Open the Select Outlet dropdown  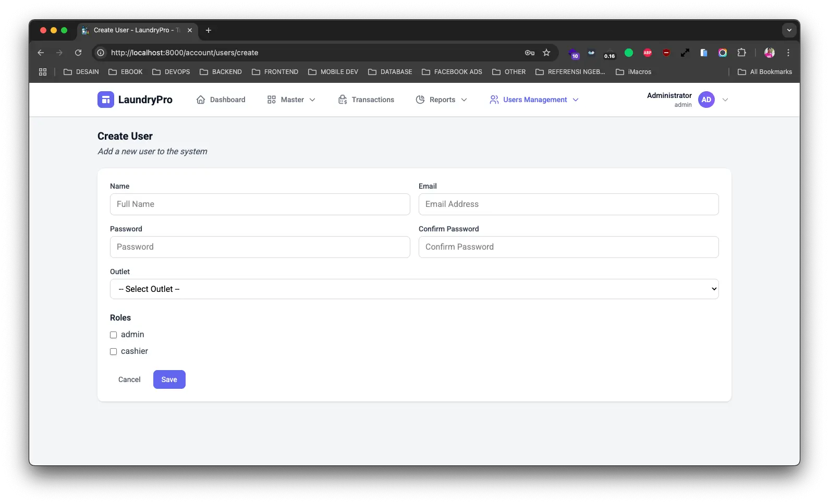point(414,289)
